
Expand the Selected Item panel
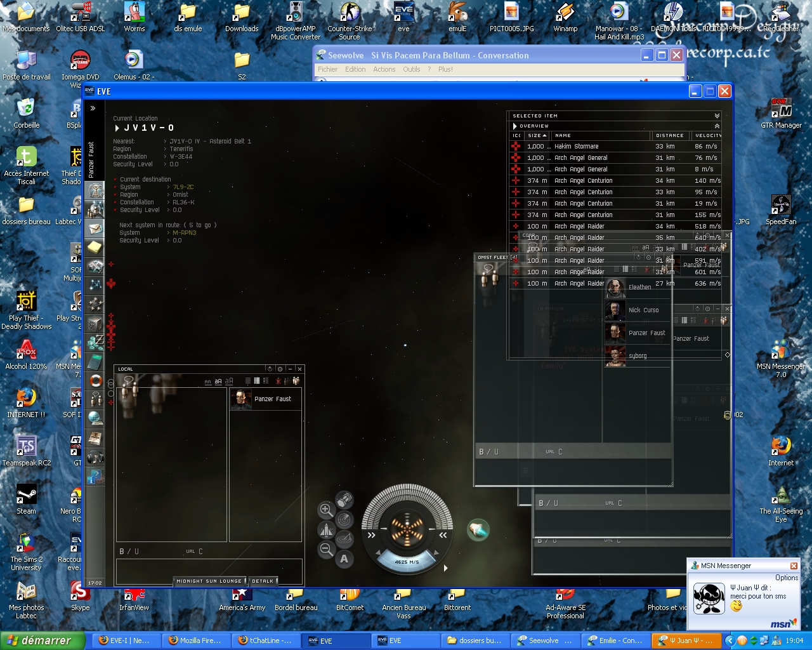pos(717,116)
